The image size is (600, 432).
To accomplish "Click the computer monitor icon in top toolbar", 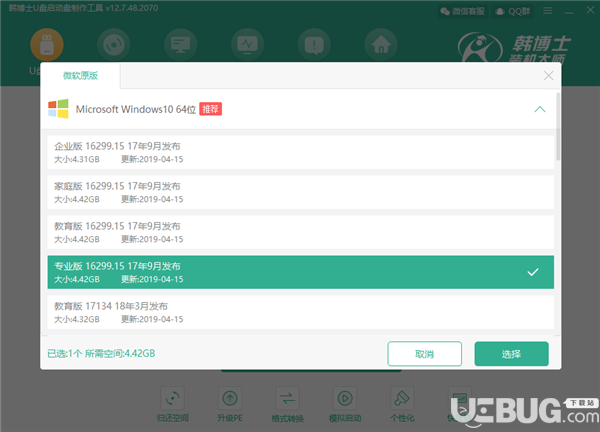I will 181,45.
